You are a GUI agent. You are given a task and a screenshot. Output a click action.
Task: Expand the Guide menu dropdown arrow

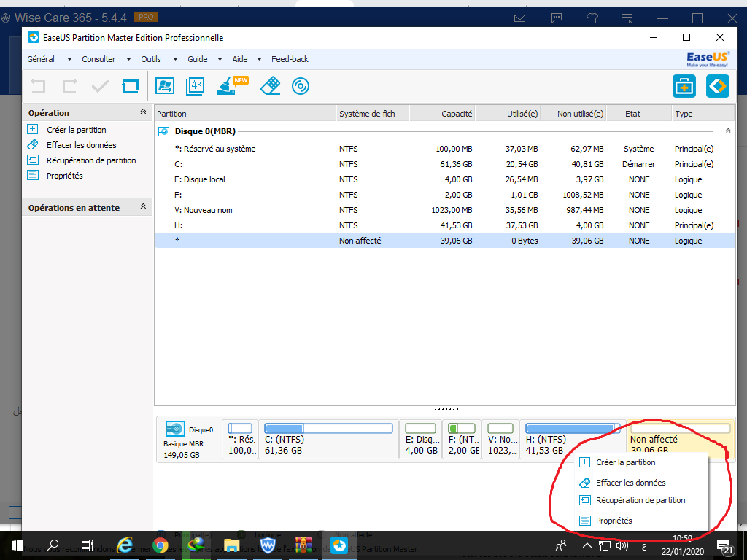click(220, 59)
